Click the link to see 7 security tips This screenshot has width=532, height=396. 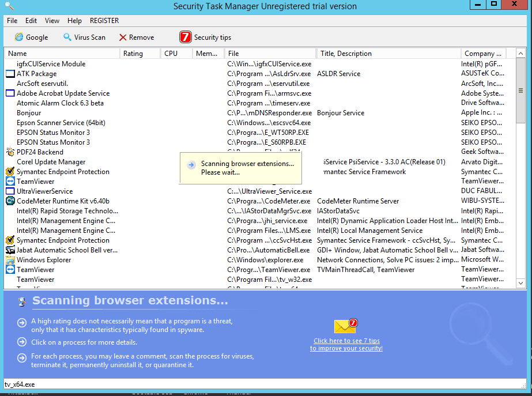[x=346, y=344]
